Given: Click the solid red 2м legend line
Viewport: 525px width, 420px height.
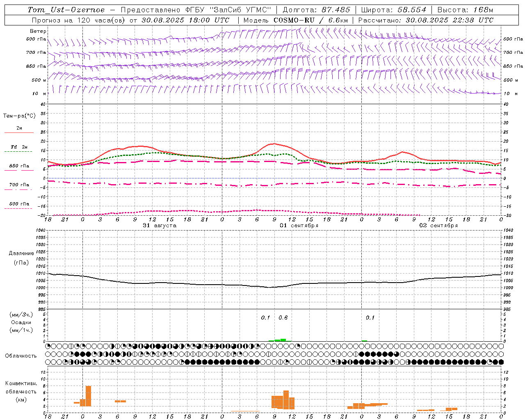Looking at the screenshot, I should (x=19, y=132).
